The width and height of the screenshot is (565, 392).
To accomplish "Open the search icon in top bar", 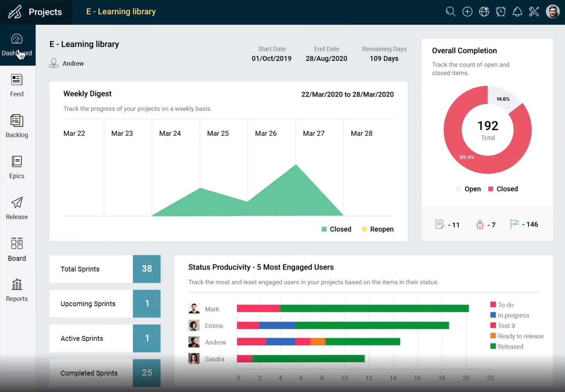I will click(450, 11).
